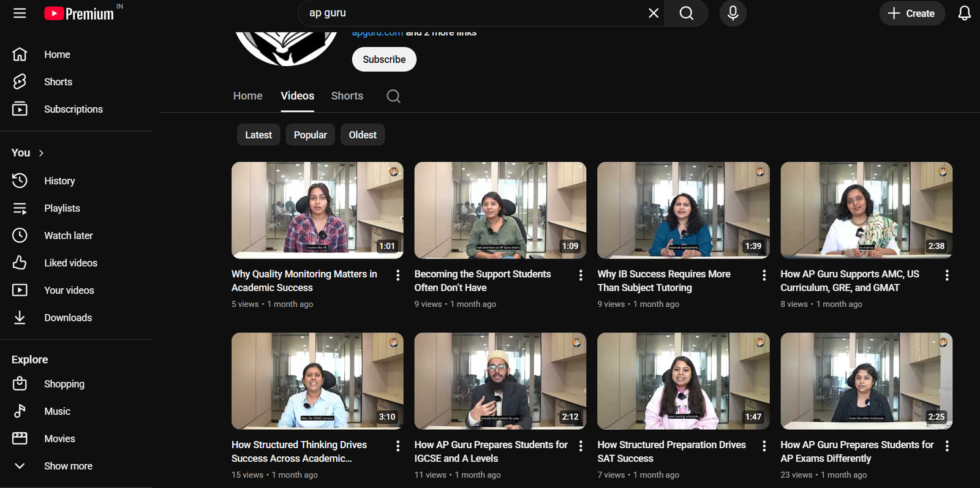Open options menu for AP Exams Differently video

pyautogui.click(x=947, y=446)
